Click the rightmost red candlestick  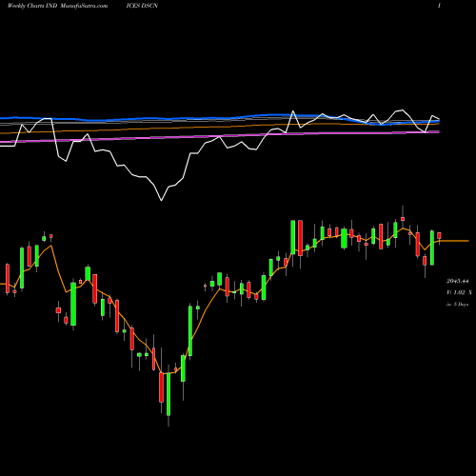(439, 236)
